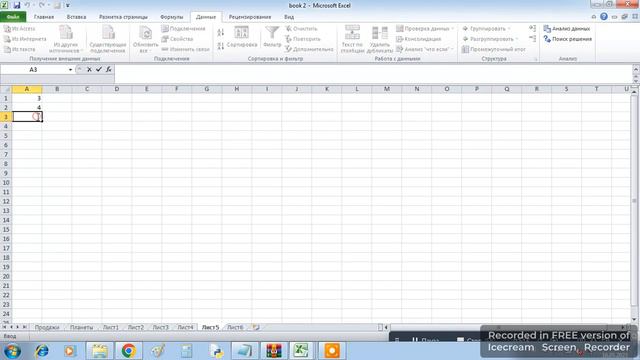
Task: Click the Повторить filter button
Action: click(x=303, y=39)
